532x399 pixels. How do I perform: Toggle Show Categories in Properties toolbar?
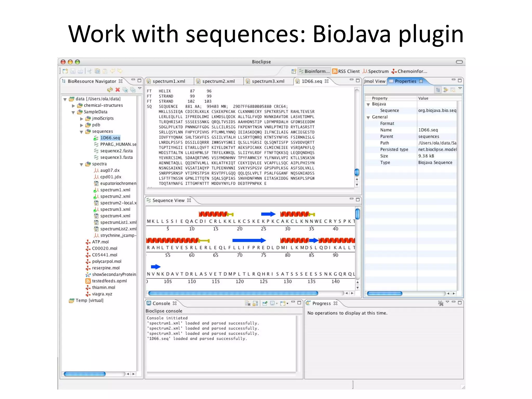[x=438, y=90]
